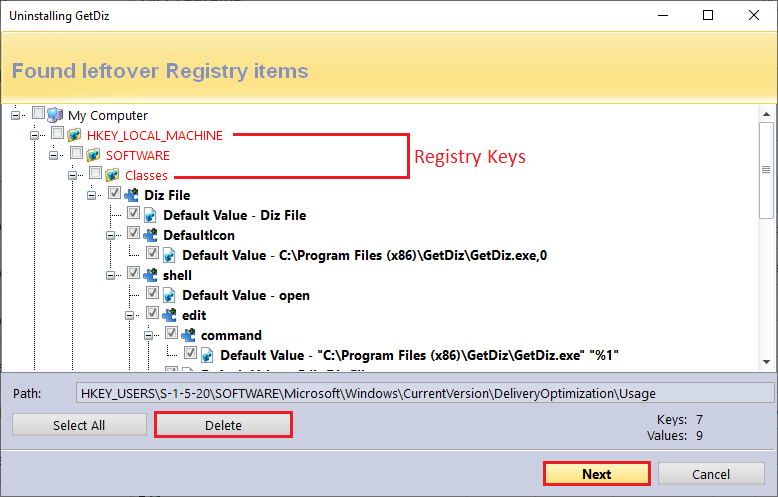This screenshot has width=778, height=497.
Task: Check the HKEY_LOCAL_MACHINE checkbox
Action: click(x=58, y=132)
